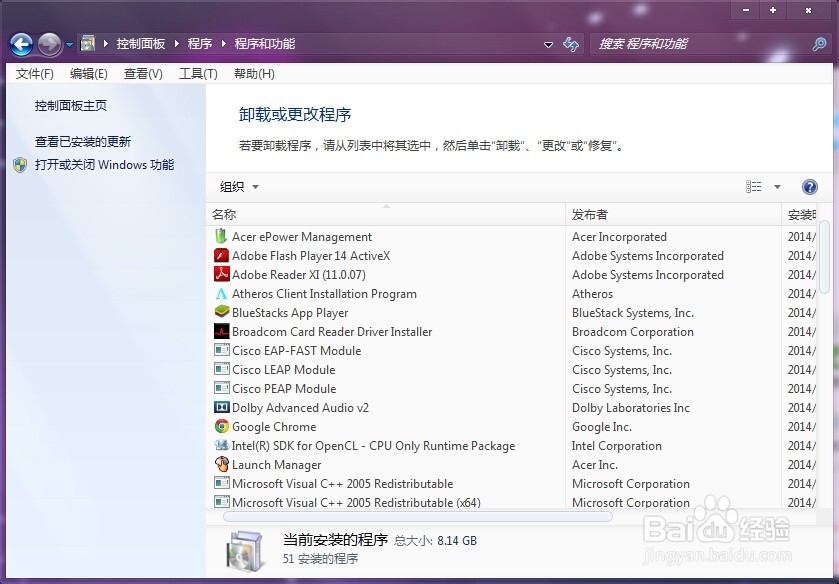The width and height of the screenshot is (839, 584).
Task: Sort by 安装时间 column header
Action: click(799, 215)
